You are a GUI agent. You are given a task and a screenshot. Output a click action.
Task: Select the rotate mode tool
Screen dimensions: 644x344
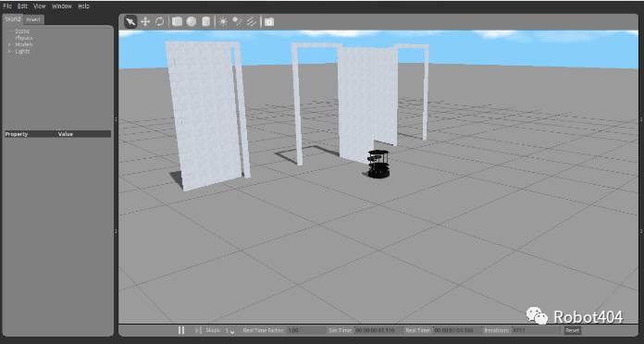(160, 22)
